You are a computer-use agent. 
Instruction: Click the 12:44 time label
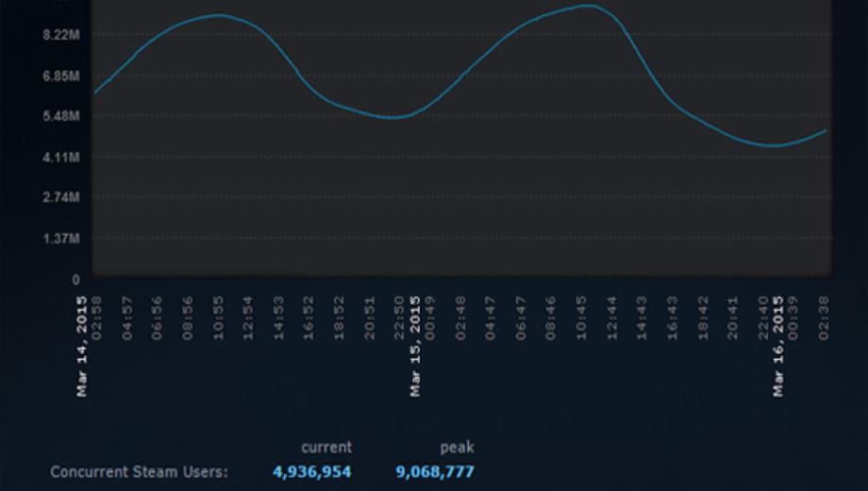(611, 318)
